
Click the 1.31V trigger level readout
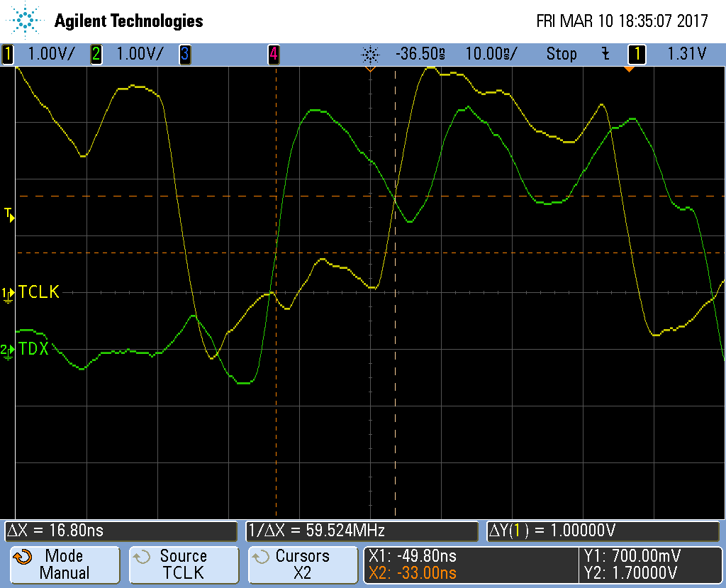pyautogui.click(x=686, y=54)
